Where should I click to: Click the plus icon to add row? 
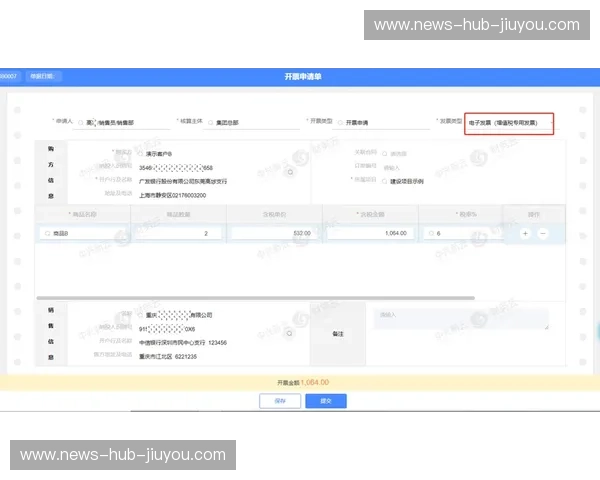pyautogui.click(x=526, y=232)
